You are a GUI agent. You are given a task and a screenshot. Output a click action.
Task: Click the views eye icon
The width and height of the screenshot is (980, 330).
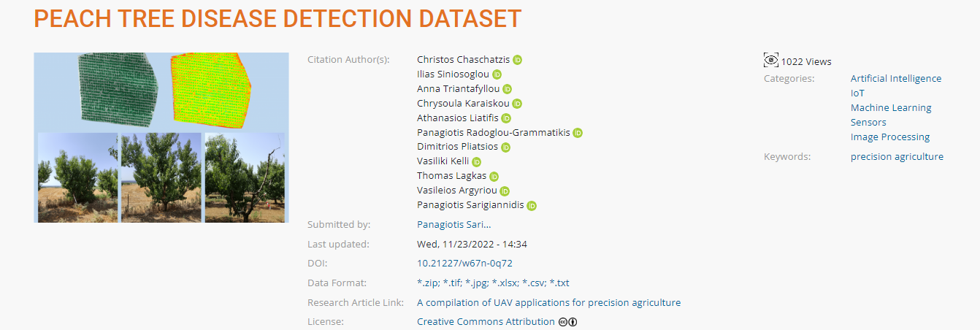click(771, 61)
